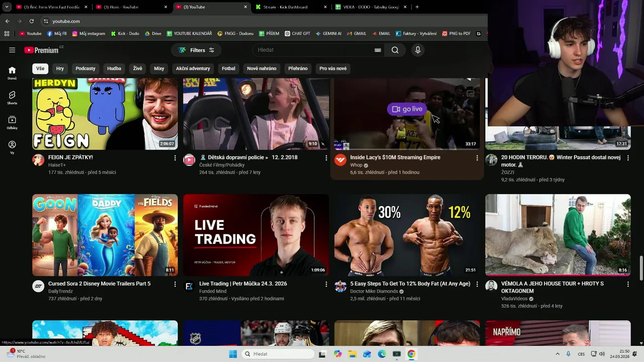Go back in the browser
644x362 pixels.
[x=7, y=21]
